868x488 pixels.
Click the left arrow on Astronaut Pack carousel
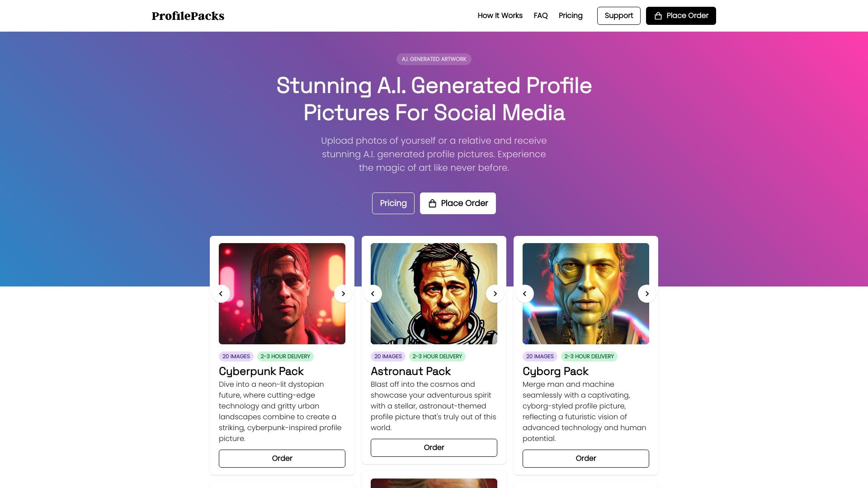pyautogui.click(x=373, y=293)
